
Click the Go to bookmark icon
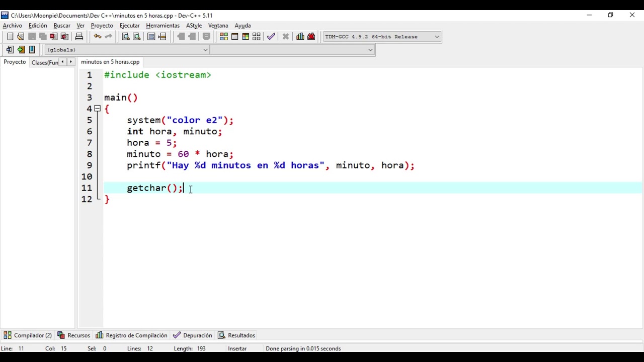[x=32, y=49]
